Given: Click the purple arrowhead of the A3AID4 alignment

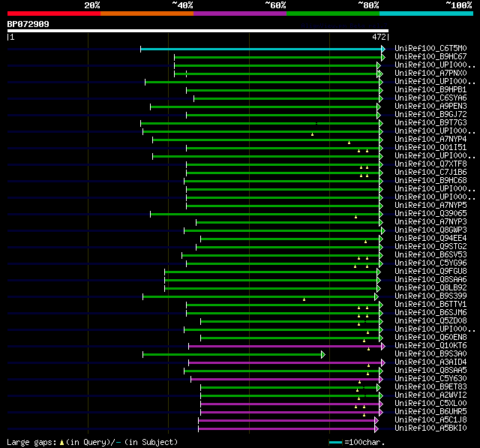Looking at the screenshot, I should [x=383, y=363].
